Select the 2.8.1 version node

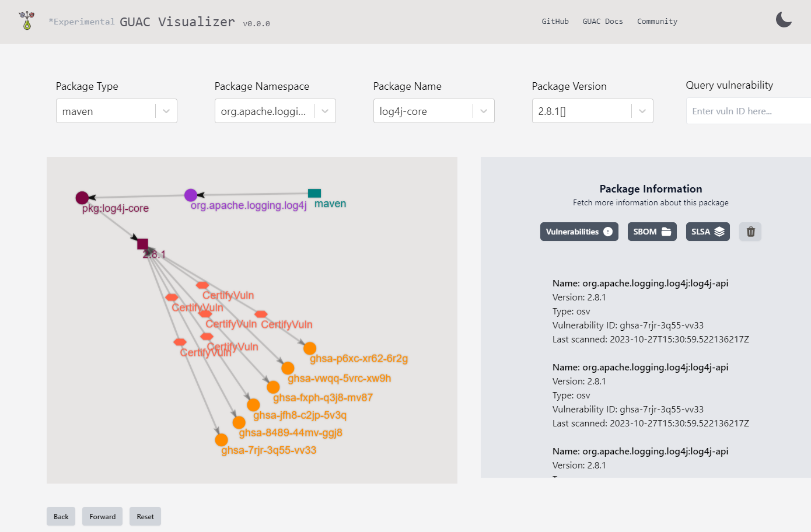143,244
